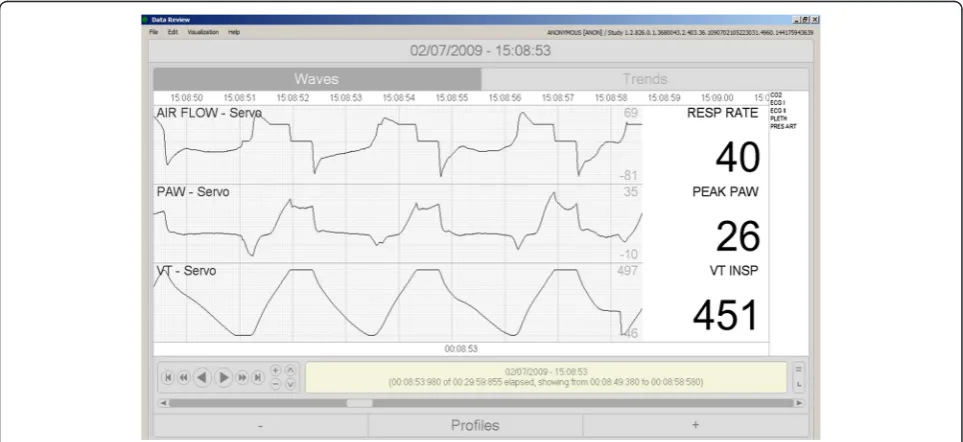The image size is (963, 442).
Task: Open the Visualization menu
Action: click(x=203, y=32)
